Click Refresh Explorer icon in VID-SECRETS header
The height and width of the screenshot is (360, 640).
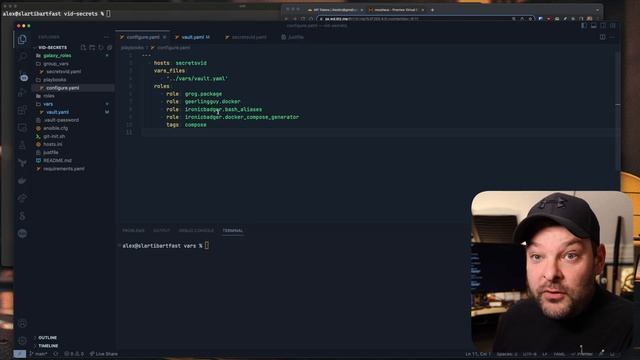pos(101,48)
